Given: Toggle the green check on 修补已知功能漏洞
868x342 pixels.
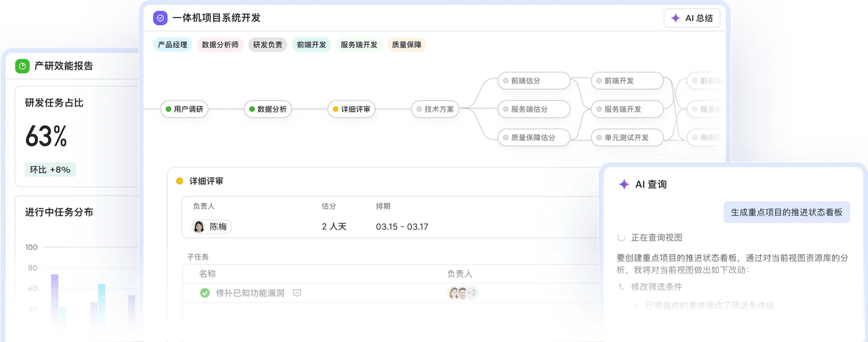Looking at the screenshot, I should 205,293.
